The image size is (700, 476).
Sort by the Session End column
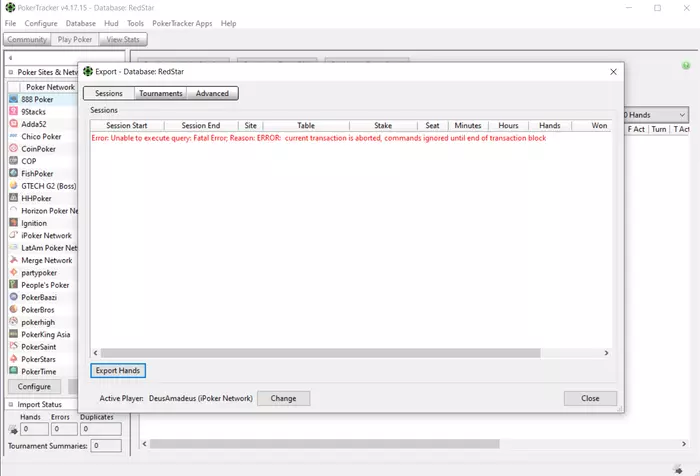201,125
